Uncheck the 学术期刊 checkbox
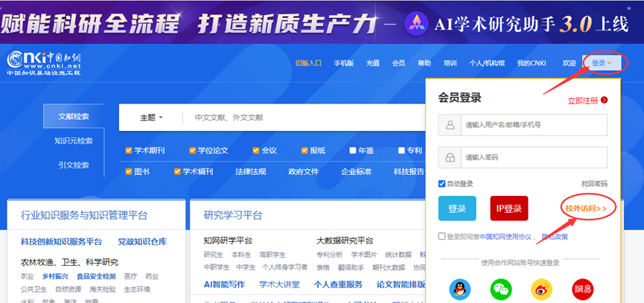This screenshot has height=303, width=644. pos(129,150)
